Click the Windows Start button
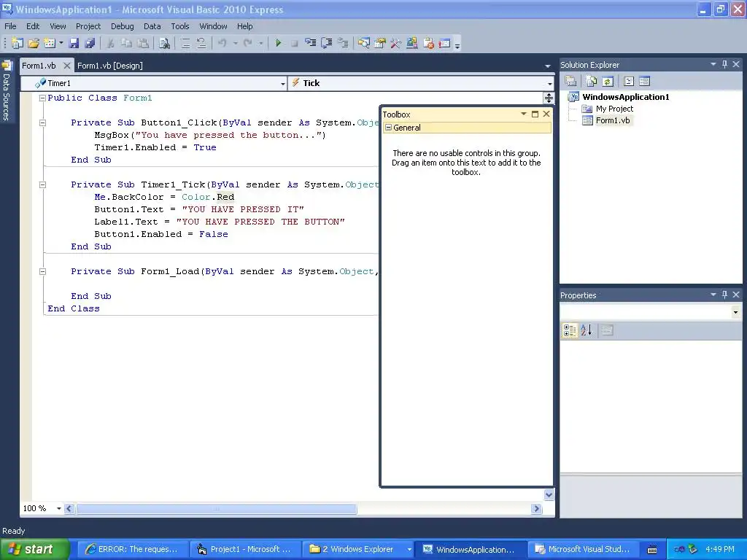This screenshot has height=560, width=747. [x=34, y=549]
